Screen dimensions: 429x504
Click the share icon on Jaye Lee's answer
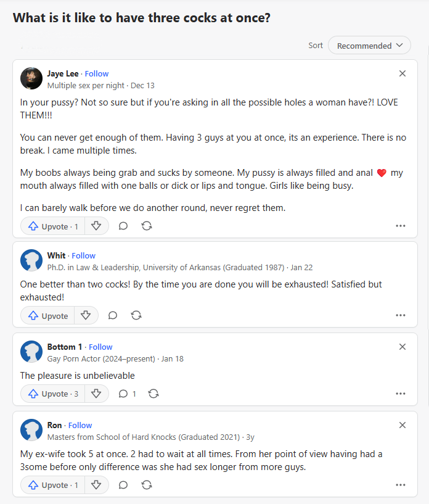[147, 226]
